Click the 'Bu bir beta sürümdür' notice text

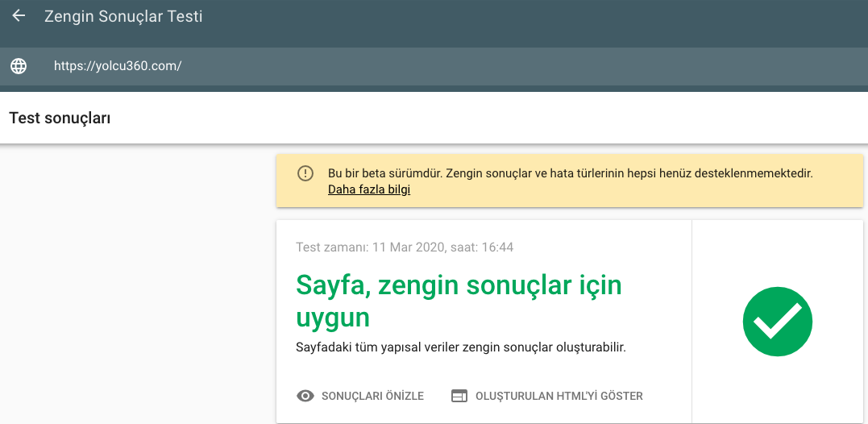570,174
